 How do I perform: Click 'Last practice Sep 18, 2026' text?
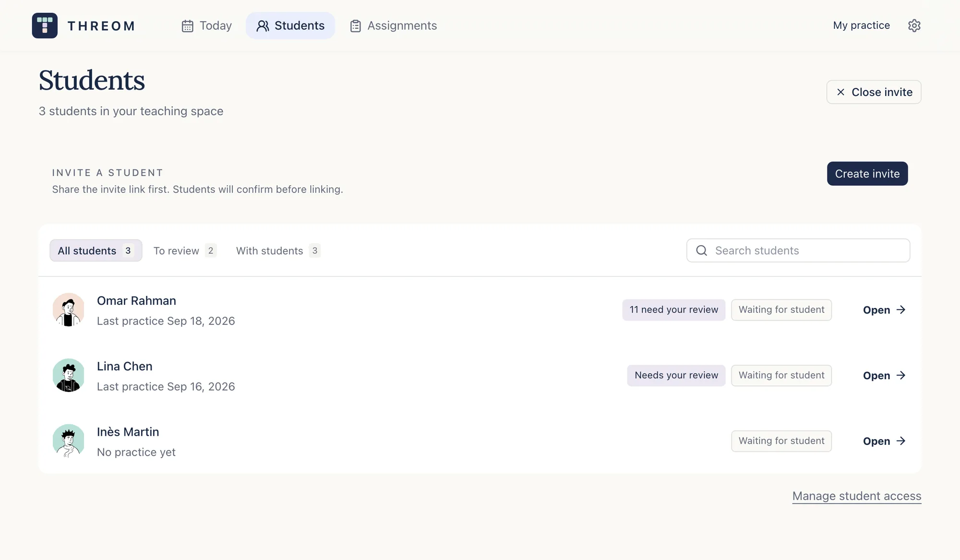pos(166,321)
